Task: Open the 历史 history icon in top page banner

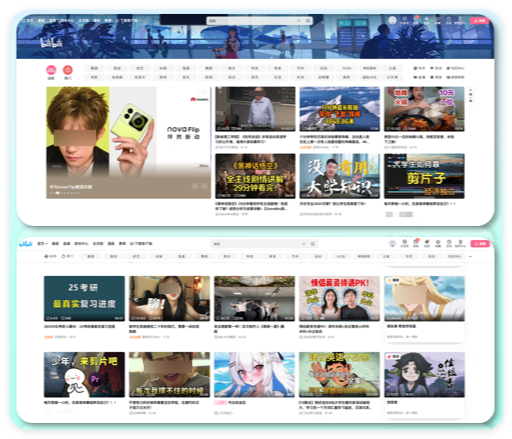Action: [449, 20]
